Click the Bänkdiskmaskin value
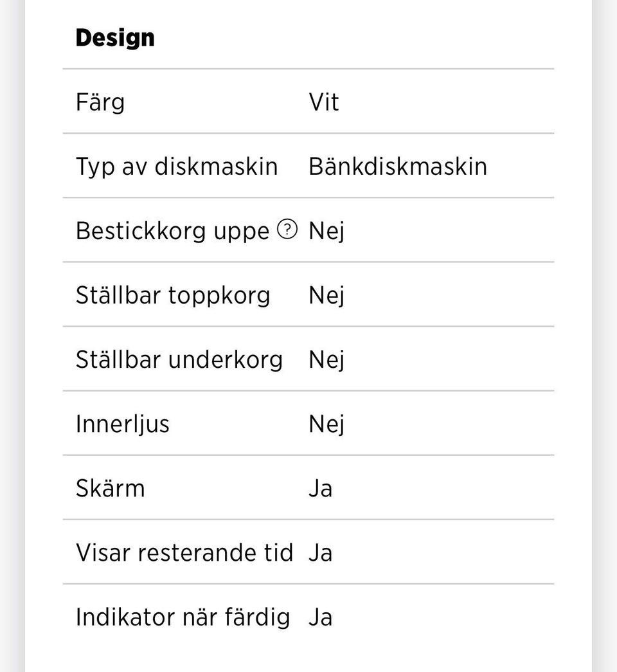Screen dimensions: 617x672 coord(398,167)
